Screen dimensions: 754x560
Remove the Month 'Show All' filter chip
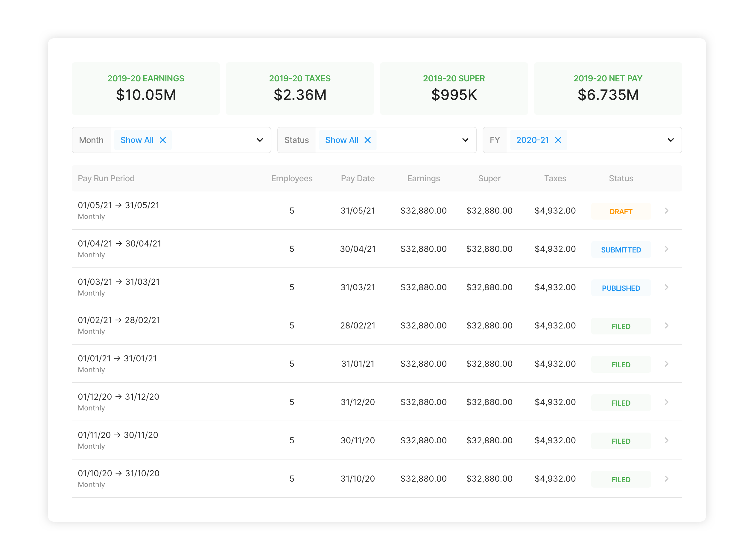(163, 140)
